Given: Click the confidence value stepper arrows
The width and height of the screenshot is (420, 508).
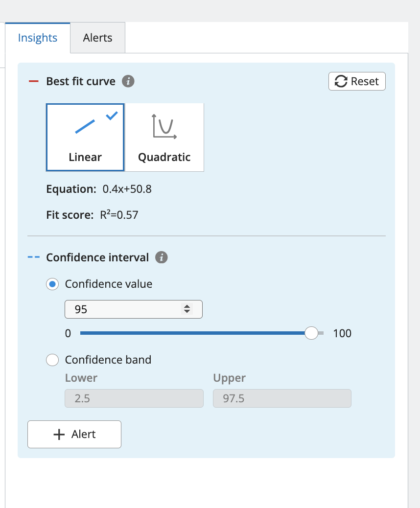Looking at the screenshot, I should (187, 309).
